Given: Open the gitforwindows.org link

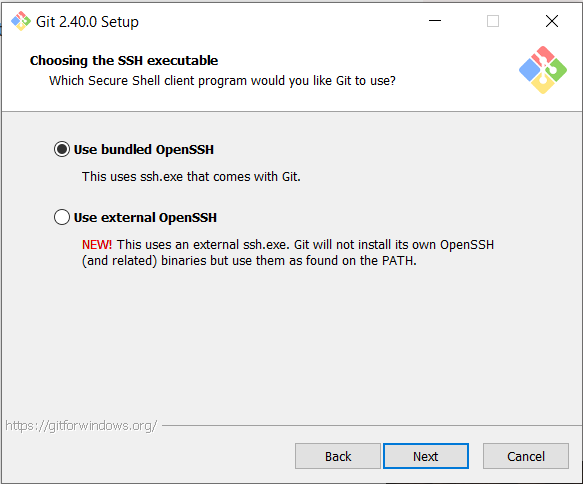Looking at the screenshot, I should point(81,426).
